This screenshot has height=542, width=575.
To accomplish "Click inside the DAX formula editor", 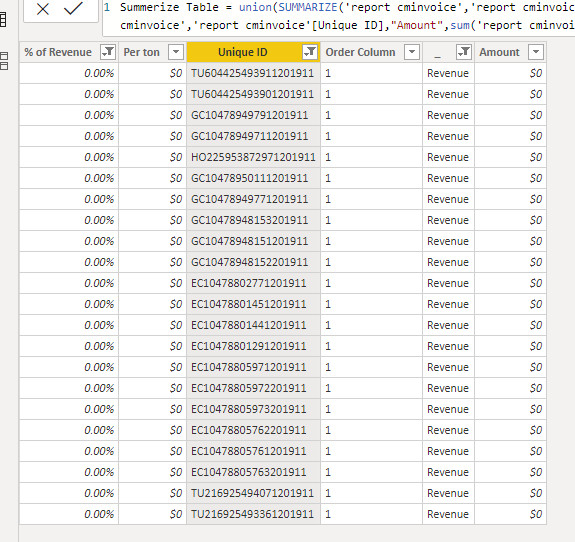I will click(x=339, y=17).
